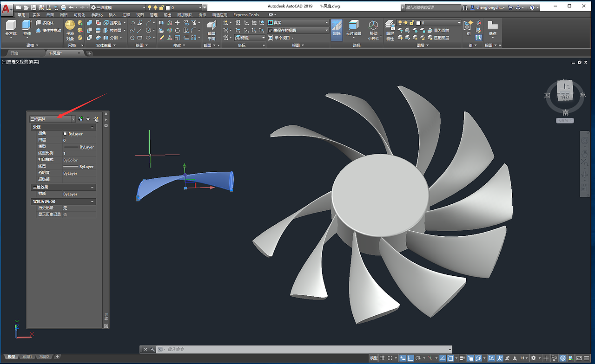Image resolution: width=595 pixels, height=364 pixels.
Task: Click the steering wheel icon in navigation bar
Action: click(x=584, y=140)
